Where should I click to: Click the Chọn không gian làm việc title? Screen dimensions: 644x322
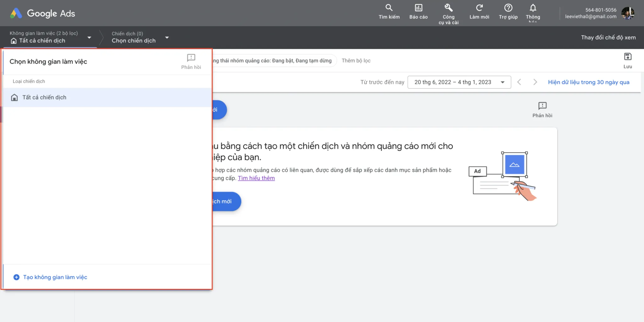[x=48, y=62]
